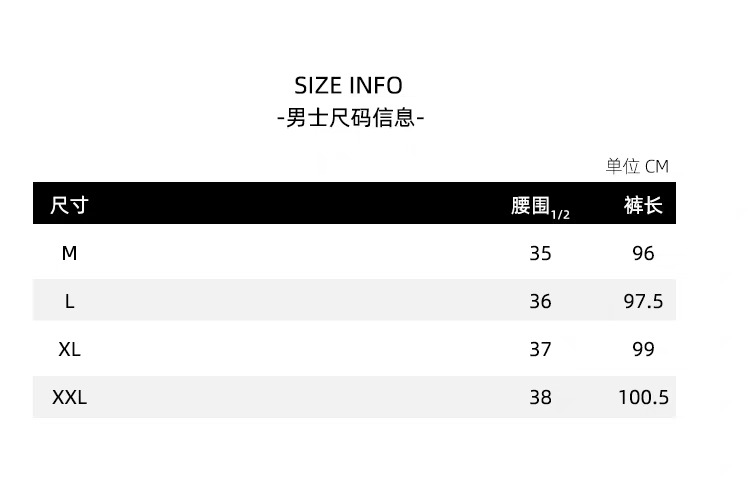The width and height of the screenshot is (750, 502).
Task: Select the L size label
Action: tap(69, 301)
